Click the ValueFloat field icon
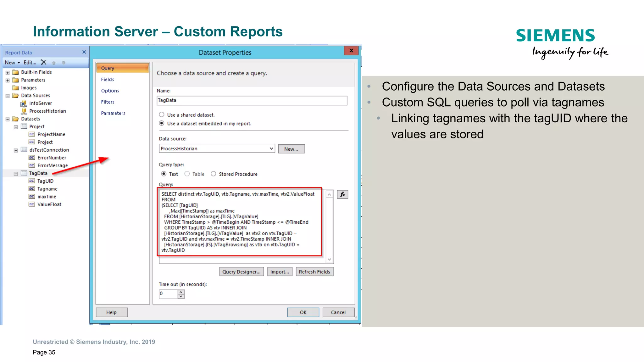644x362 pixels. pyautogui.click(x=32, y=204)
